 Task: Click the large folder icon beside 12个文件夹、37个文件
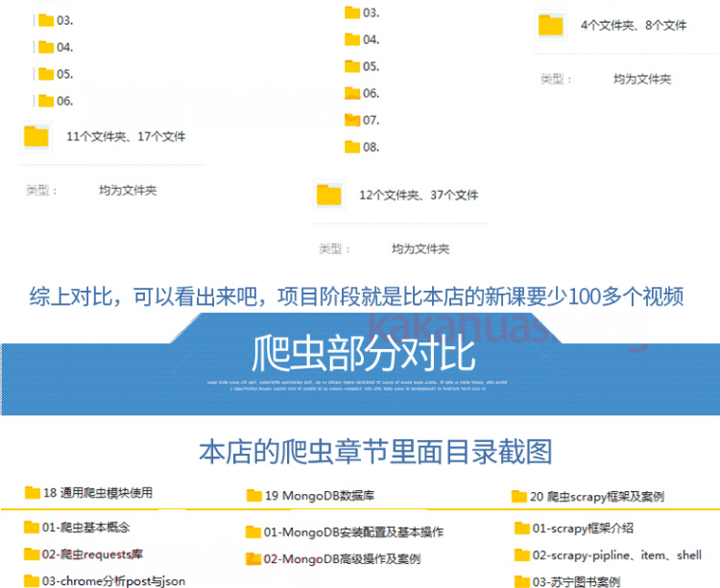[328, 195]
